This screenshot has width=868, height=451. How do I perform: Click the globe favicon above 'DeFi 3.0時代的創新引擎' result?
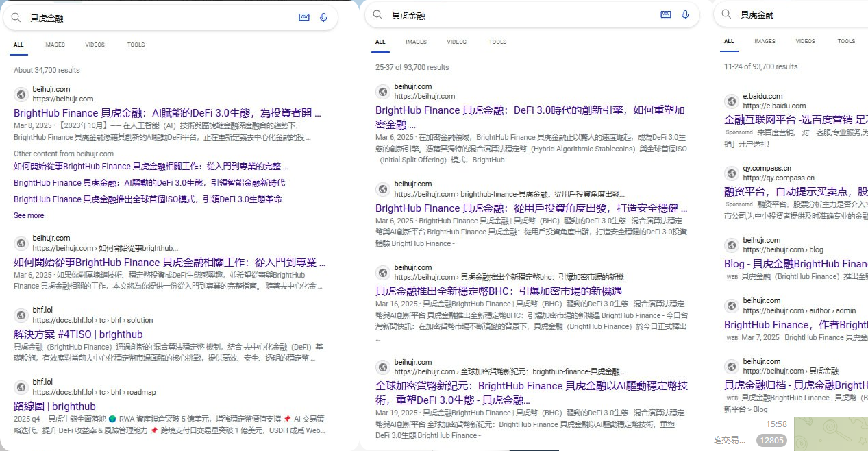pyautogui.click(x=382, y=91)
